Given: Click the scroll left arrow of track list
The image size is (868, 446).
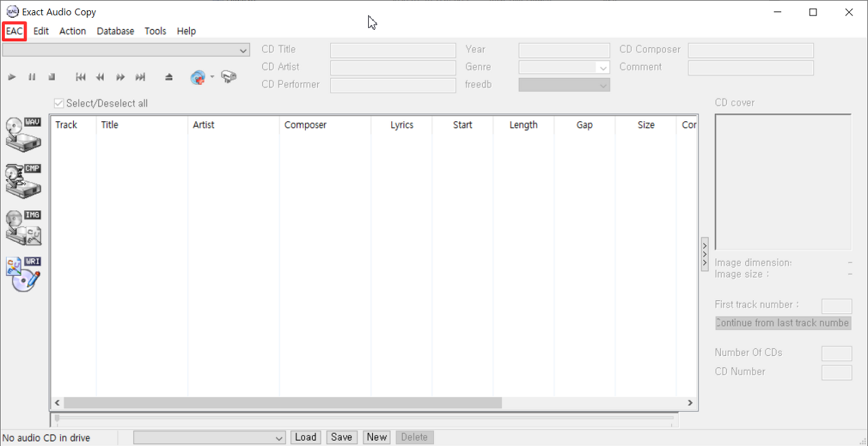Looking at the screenshot, I should (x=58, y=403).
